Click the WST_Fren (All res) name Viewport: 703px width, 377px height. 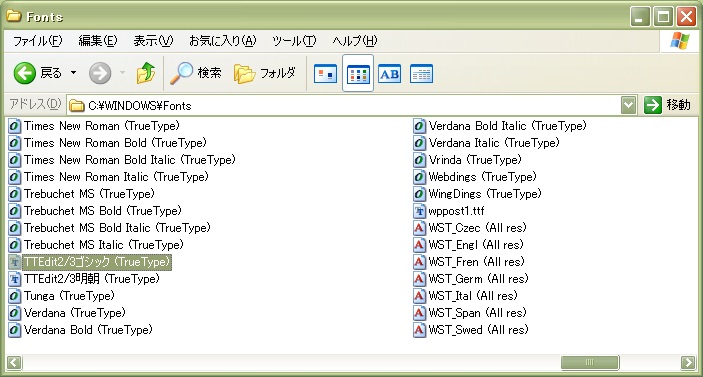click(x=476, y=262)
